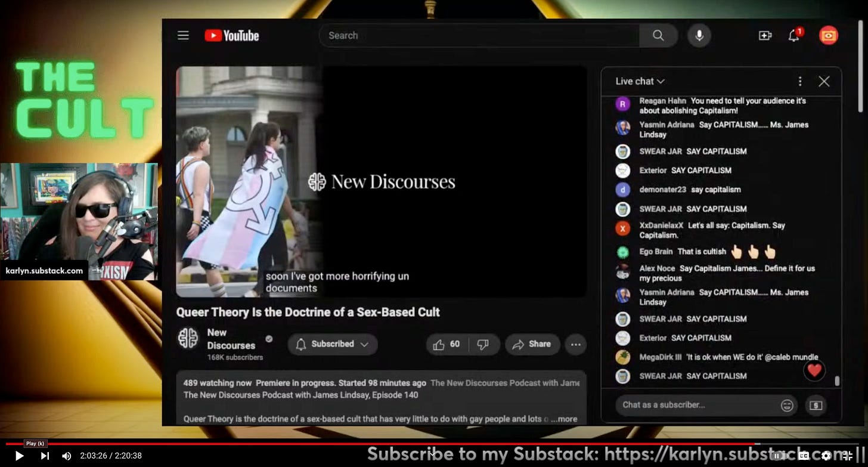
Task: Expand the Subscribed notification dropdown
Action: click(x=333, y=344)
